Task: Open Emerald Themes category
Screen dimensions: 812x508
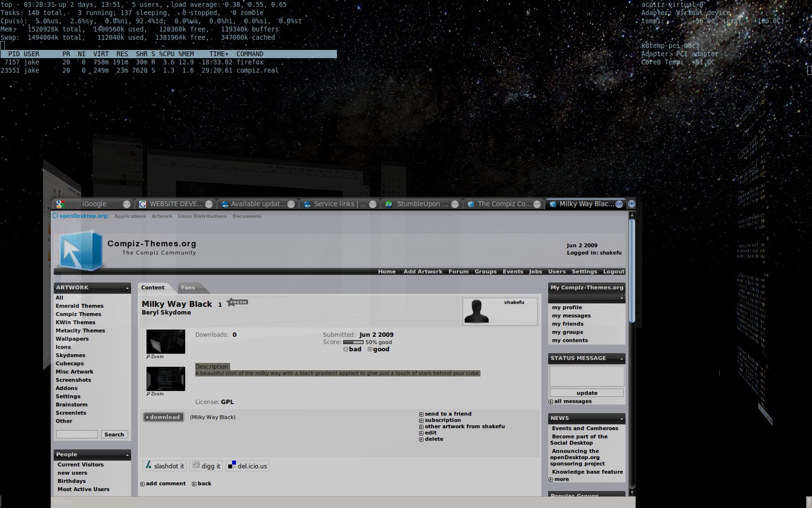Action: [x=79, y=306]
